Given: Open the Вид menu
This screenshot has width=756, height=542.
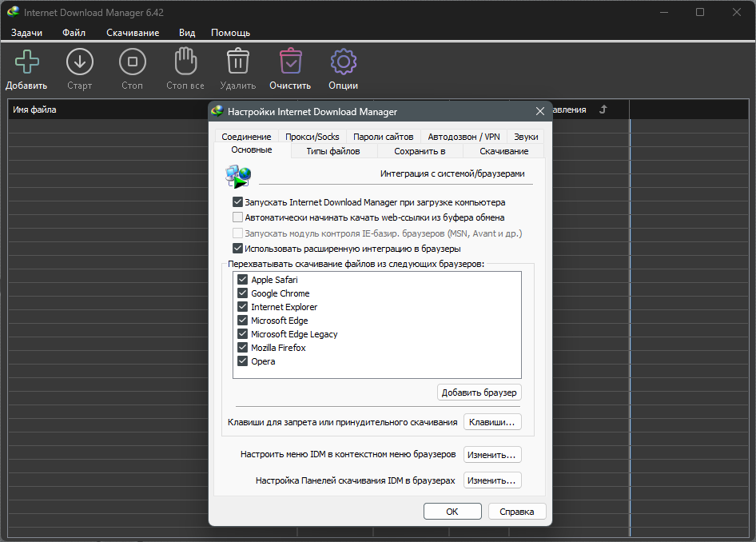Looking at the screenshot, I should click(x=187, y=33).
